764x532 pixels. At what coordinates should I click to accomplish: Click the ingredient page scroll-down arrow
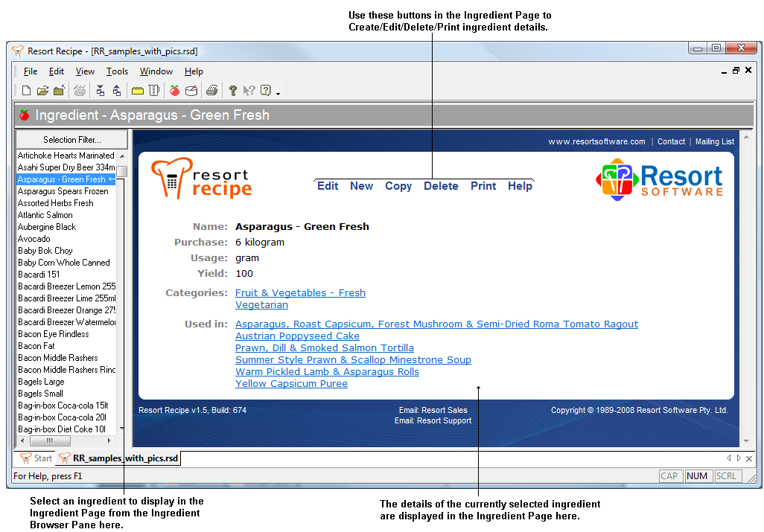pyautogui.click(x=746, y=441)
